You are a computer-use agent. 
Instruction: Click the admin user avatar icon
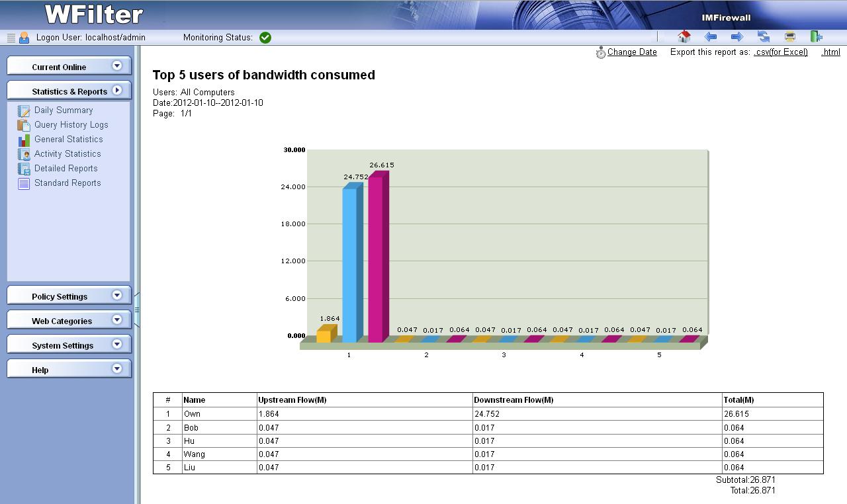[x=24, y=38]
